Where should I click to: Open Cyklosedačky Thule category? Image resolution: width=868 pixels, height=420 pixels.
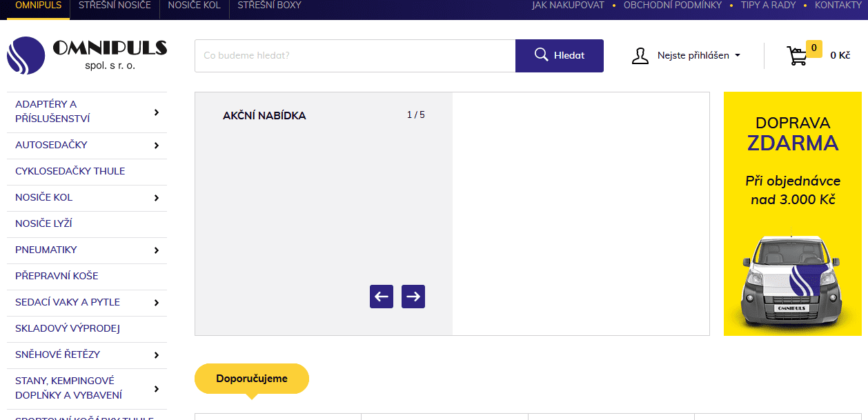tap(70, 171)
